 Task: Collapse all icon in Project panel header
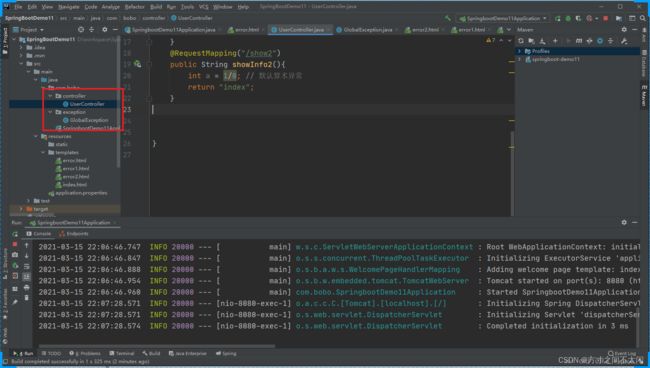[92, 29]
